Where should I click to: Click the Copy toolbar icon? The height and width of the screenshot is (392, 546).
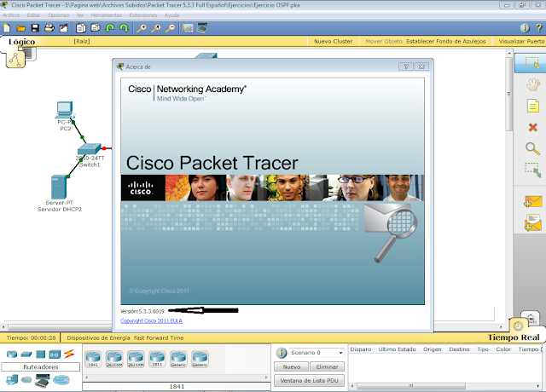[x=81, y=28]
